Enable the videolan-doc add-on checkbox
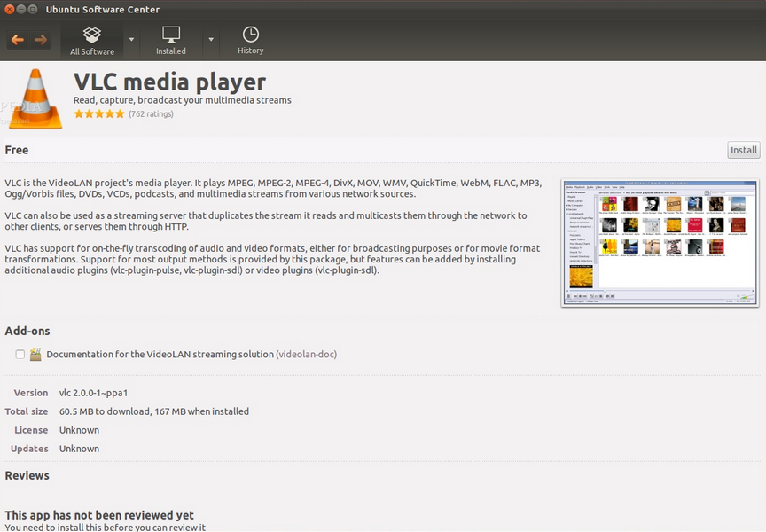766x532 pixels. 20,354
